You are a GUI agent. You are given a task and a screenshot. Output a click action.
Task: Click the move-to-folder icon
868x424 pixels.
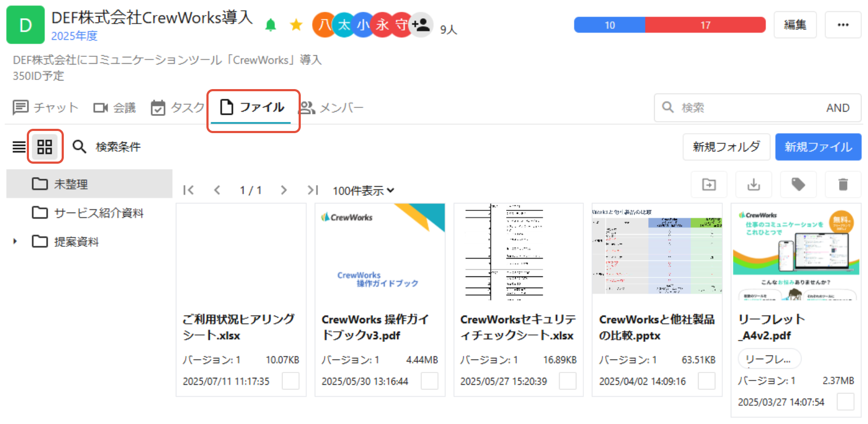709,185
